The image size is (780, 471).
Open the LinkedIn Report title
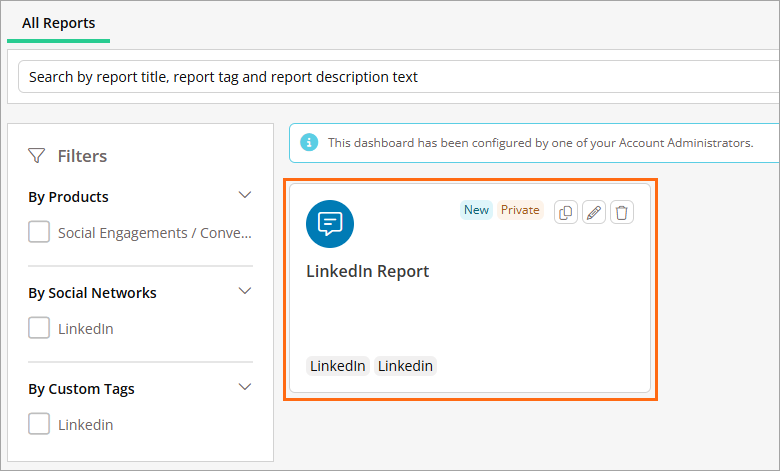368,271
